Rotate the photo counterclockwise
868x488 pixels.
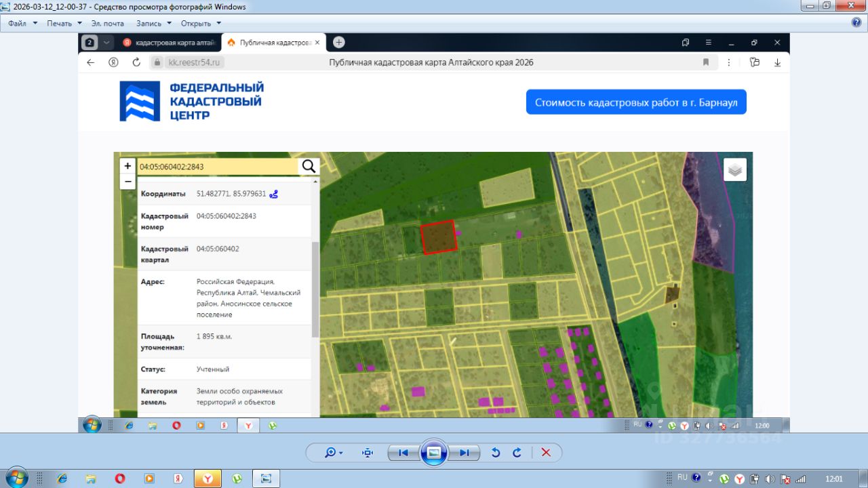[496, 453]
